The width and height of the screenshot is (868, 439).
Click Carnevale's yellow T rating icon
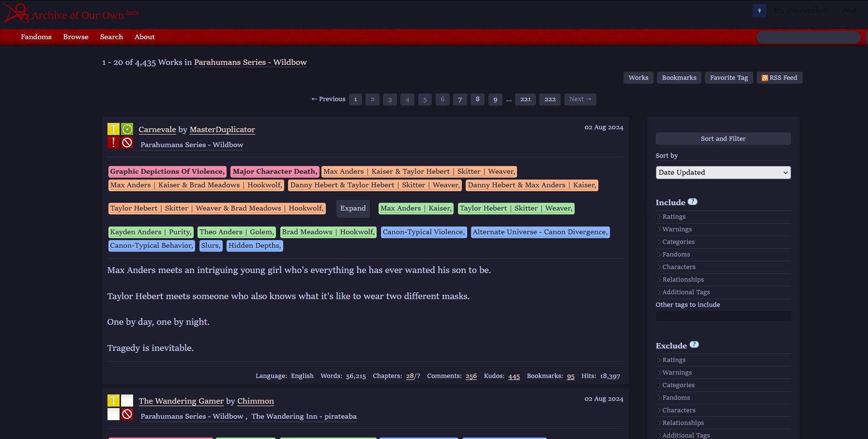click(113, 129)
